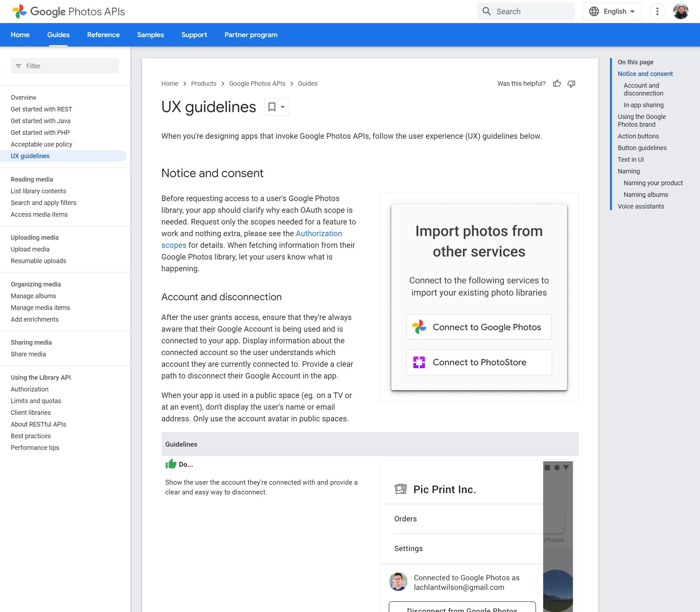Open Search and apply filters
Image resolution: width=700 pixels, height=612 pixels.
(44, 202)
